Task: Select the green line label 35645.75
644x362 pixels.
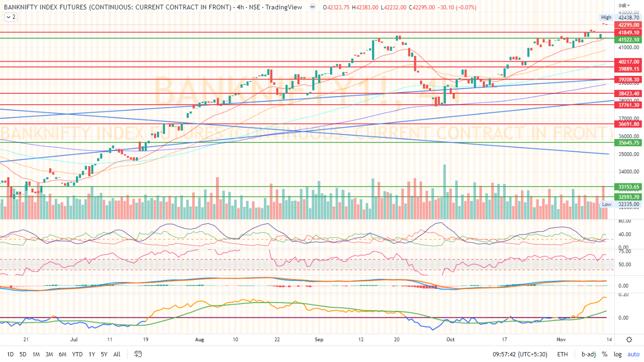Action: point(628,143)
